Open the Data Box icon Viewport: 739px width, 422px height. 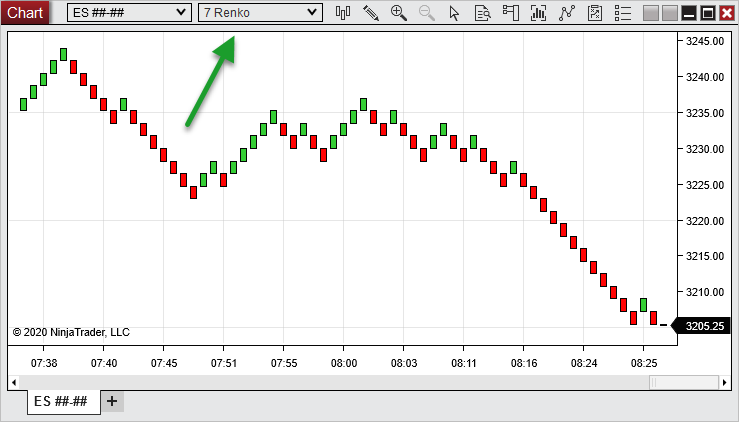482,13
